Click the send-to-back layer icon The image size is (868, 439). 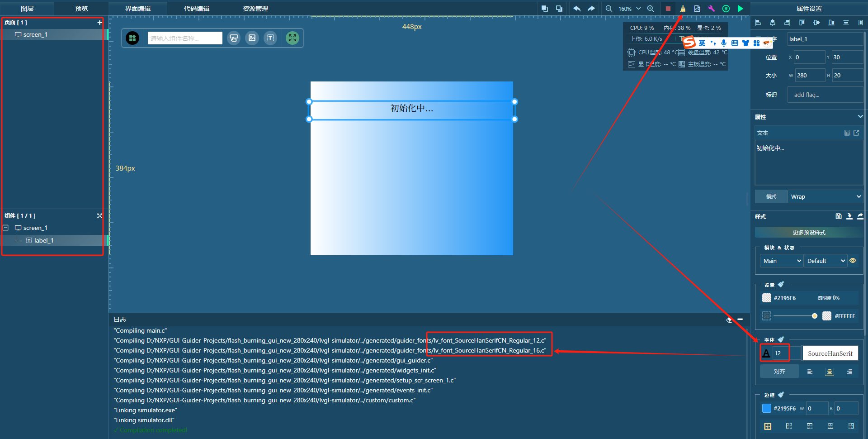pos(559,9)
